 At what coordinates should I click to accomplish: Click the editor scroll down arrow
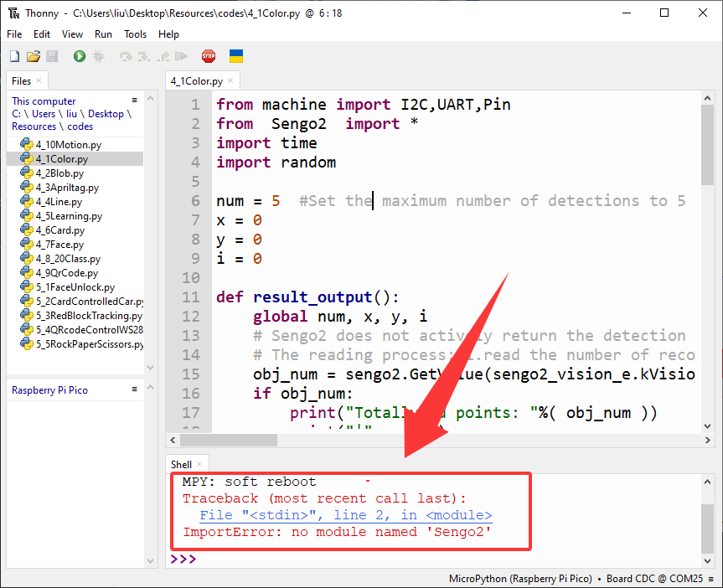pyautogui.click(x=707, y=426)
